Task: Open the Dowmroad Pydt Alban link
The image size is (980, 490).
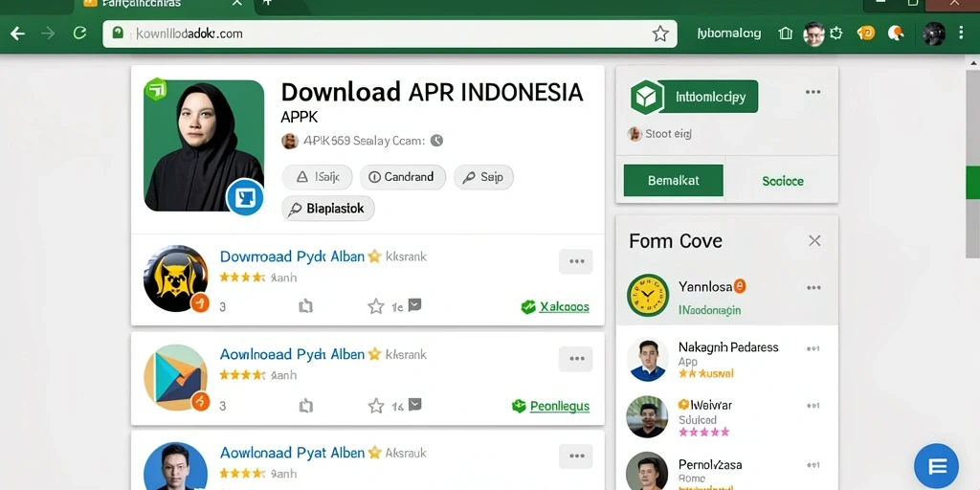Action: point(292,256)
